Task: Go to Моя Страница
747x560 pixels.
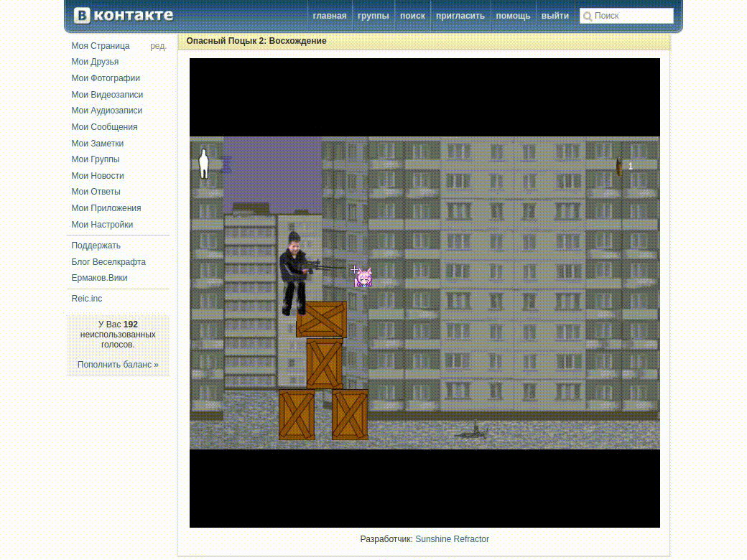Action: tap(101, 46)
